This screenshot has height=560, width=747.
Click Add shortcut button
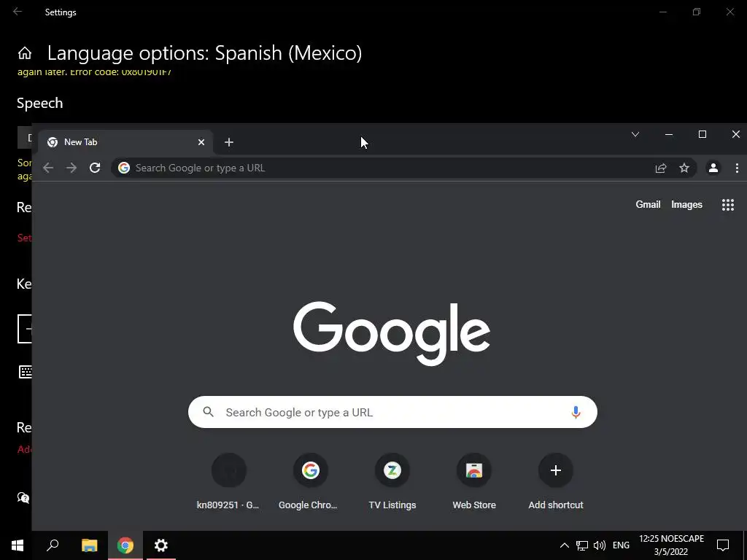click(x=555, y=481)
